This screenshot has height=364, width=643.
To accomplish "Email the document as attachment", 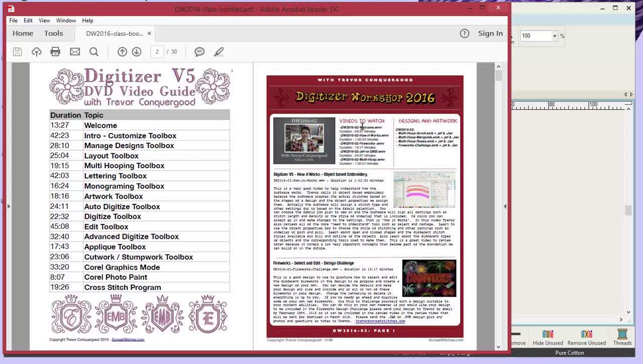I will click(x=74, y=51).
